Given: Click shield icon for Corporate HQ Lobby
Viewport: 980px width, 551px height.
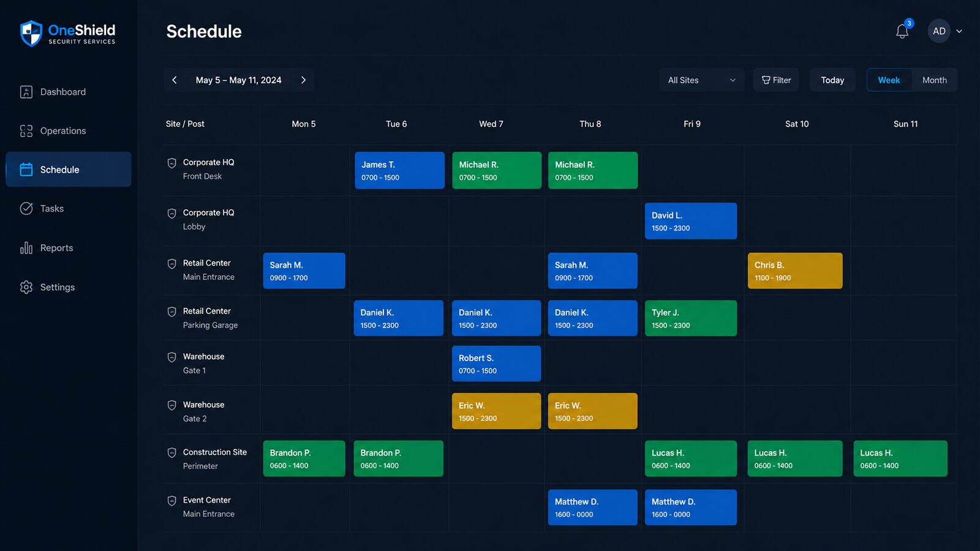Looking at the screenshot, I should coord(172,213).
